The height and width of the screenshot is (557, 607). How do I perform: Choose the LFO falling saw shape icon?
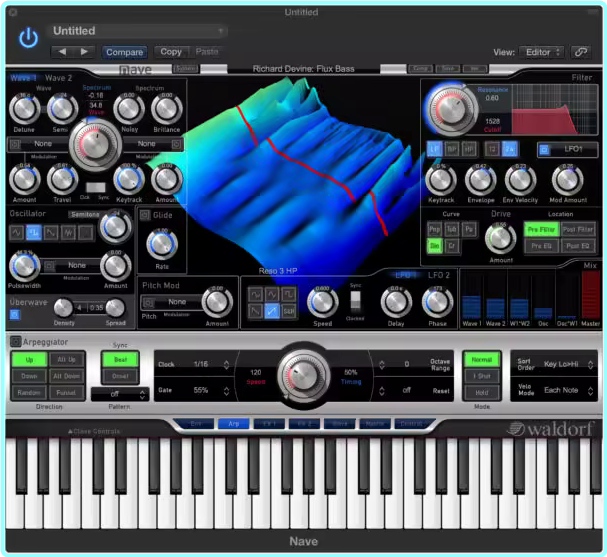coord(255,311)
